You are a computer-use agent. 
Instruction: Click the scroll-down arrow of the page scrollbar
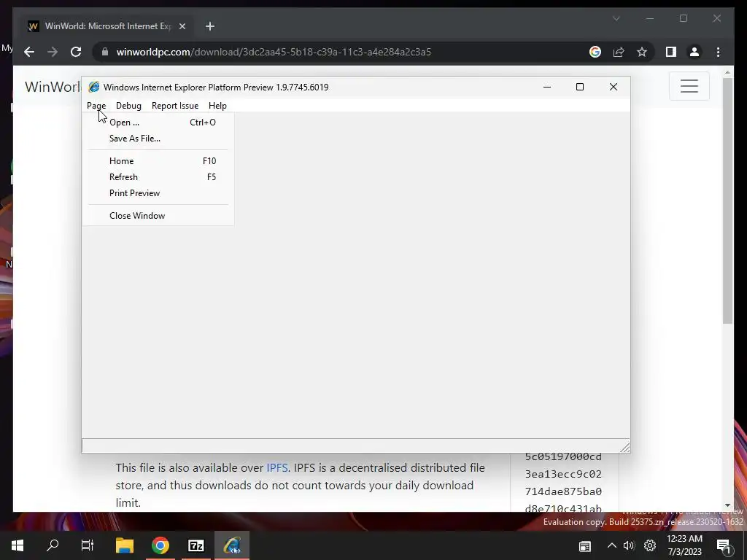click(727, 505)
